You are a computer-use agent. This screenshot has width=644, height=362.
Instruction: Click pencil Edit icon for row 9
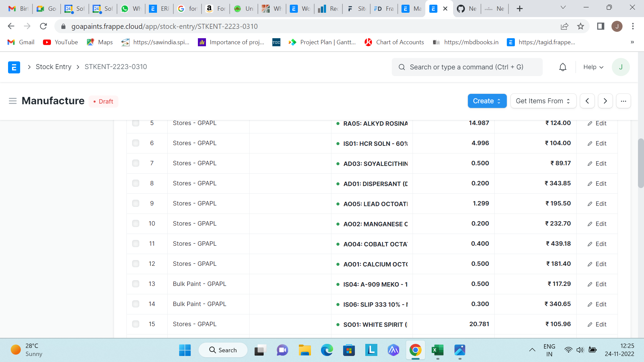(597, 204)
